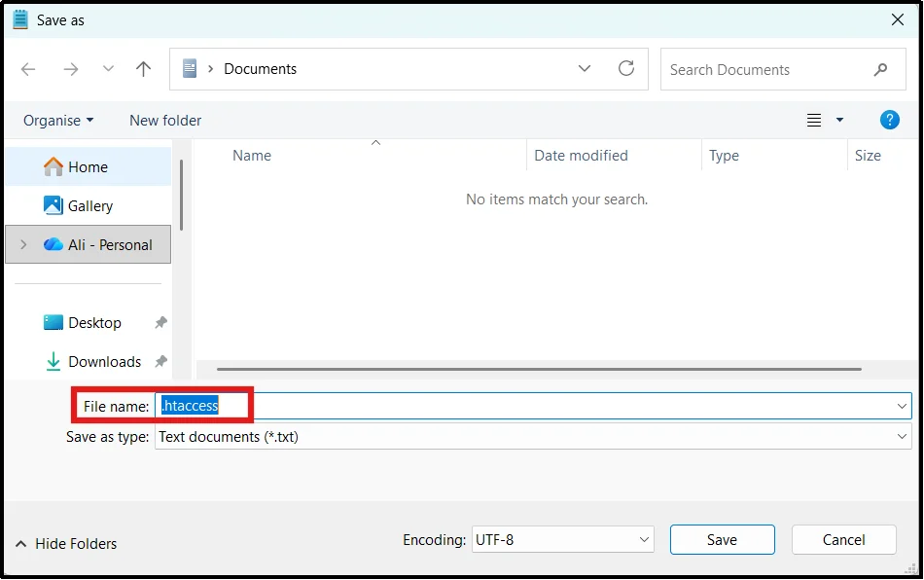Select Documents in the address path
The image size is (924, 580).
(x=260, y=69)
